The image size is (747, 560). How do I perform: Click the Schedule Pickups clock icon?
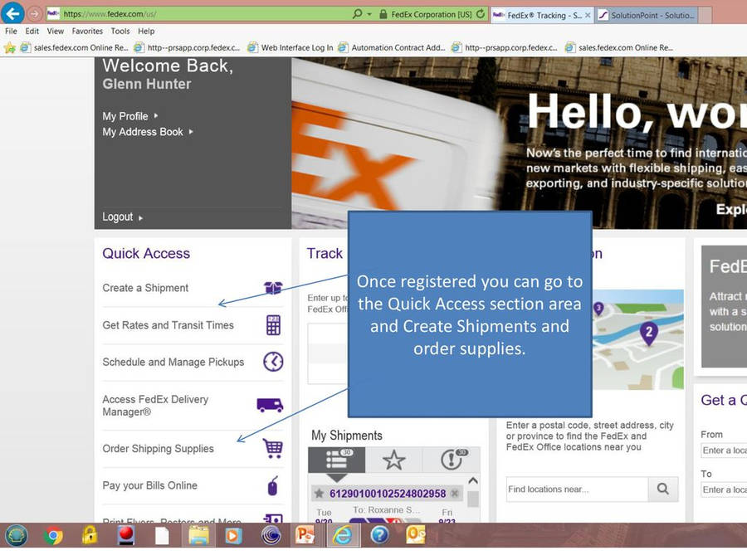click(273, 362)
